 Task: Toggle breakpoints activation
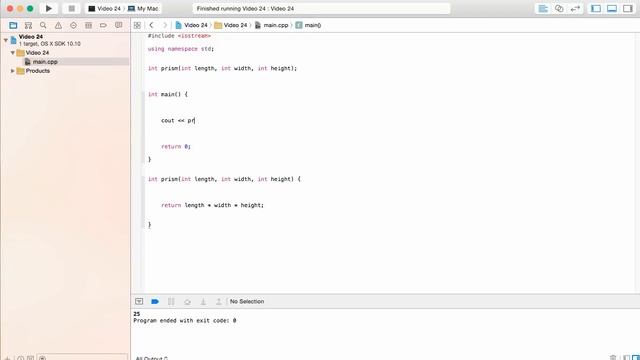(x=155, y=302)
